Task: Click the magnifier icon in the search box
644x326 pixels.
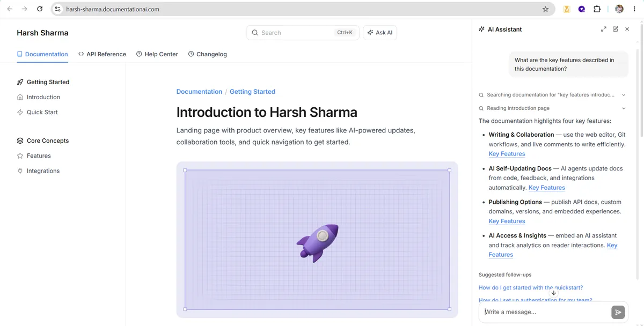Action: pyautogui.click(x=255, y=33)
